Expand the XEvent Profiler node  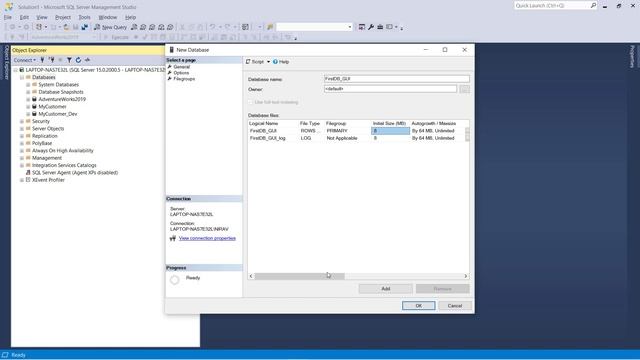[22, 180]
